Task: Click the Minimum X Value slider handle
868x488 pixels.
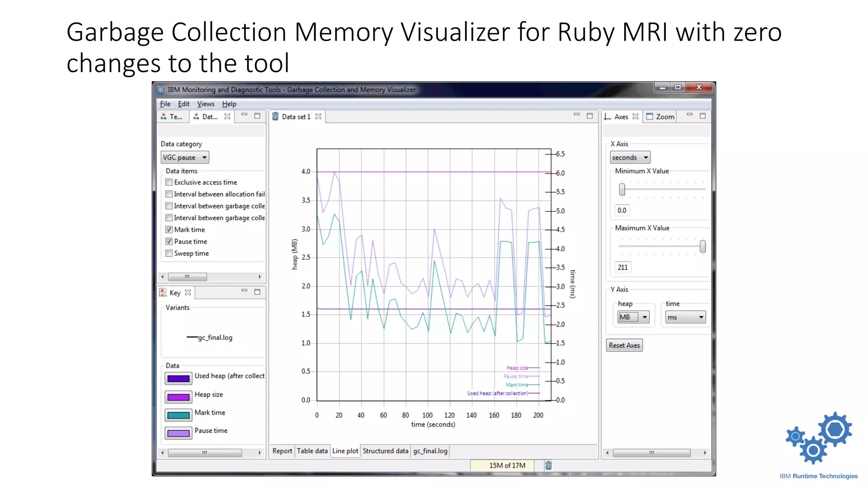Action: tap(622, 189)
